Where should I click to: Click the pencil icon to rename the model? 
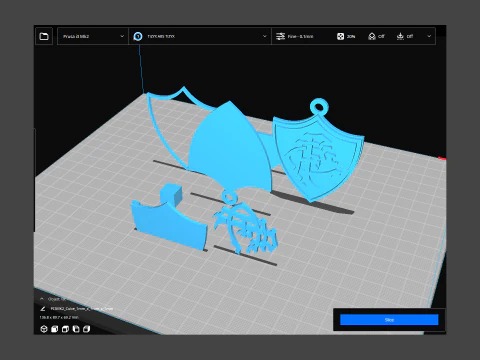43,308
